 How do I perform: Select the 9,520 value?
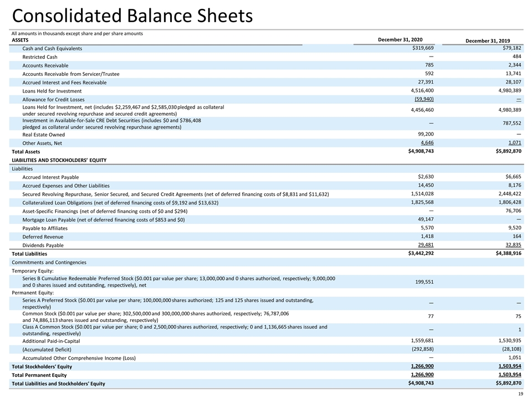coord(515,228)
